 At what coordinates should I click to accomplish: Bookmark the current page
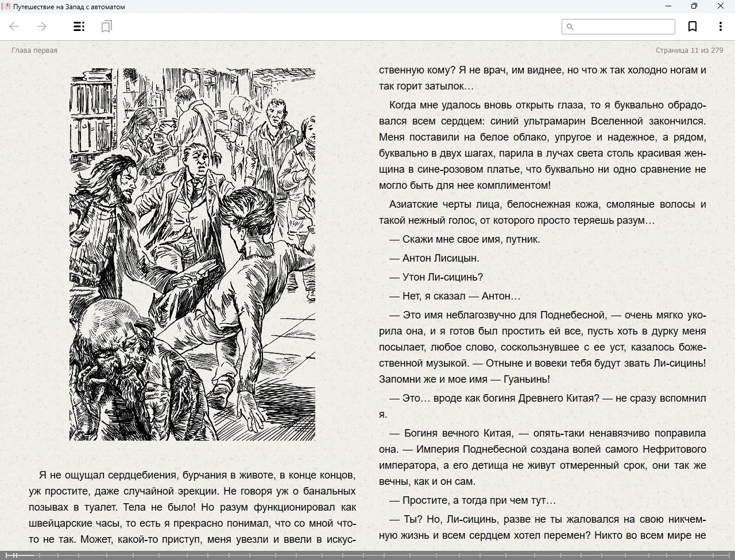693,26
